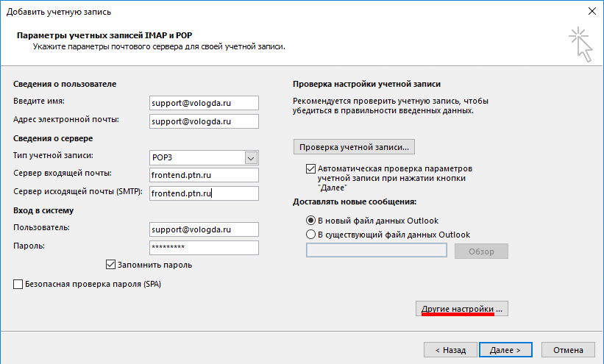Click the Пароль password field
Image resolution: width=604 pixels, height=364 pixels.
coord(202,248)
